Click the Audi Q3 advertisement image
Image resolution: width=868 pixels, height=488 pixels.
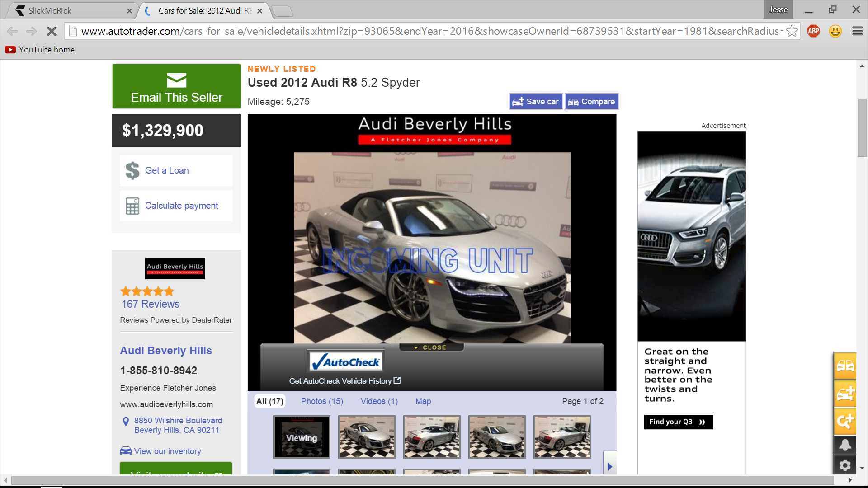click(x=691, y=236)
